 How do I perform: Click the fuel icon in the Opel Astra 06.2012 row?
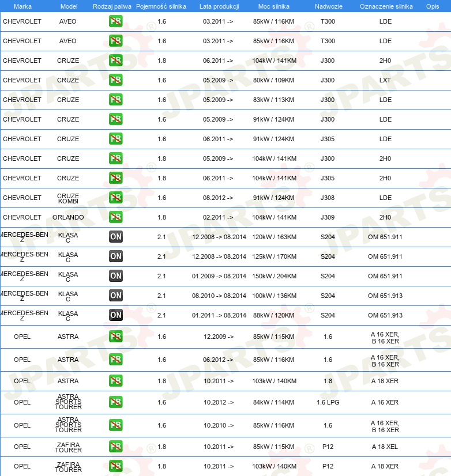116,360
